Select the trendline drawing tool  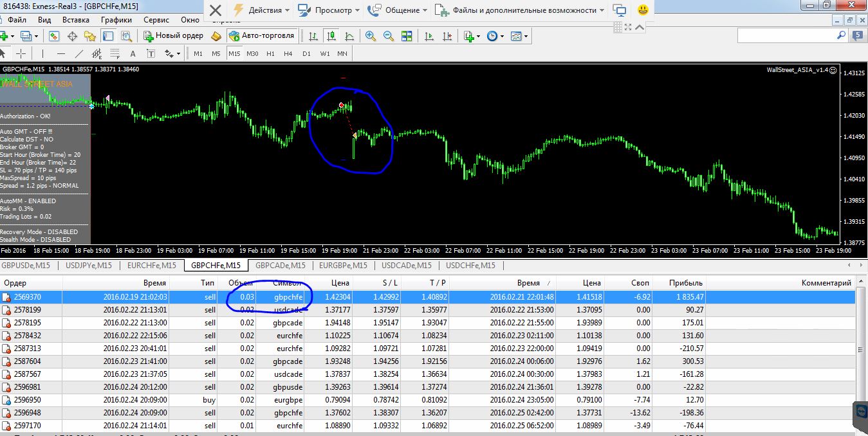click(x=80, y=53)
